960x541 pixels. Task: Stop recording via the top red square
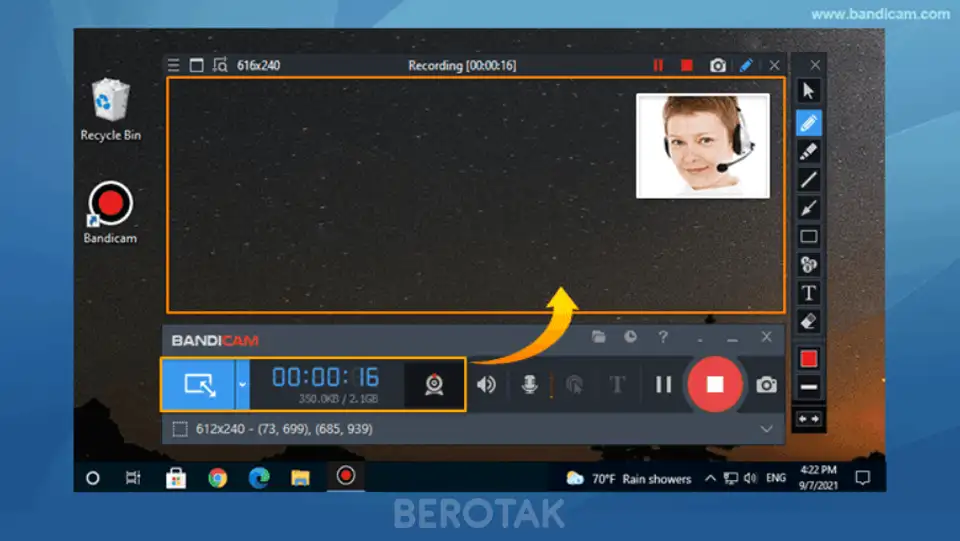687,65
